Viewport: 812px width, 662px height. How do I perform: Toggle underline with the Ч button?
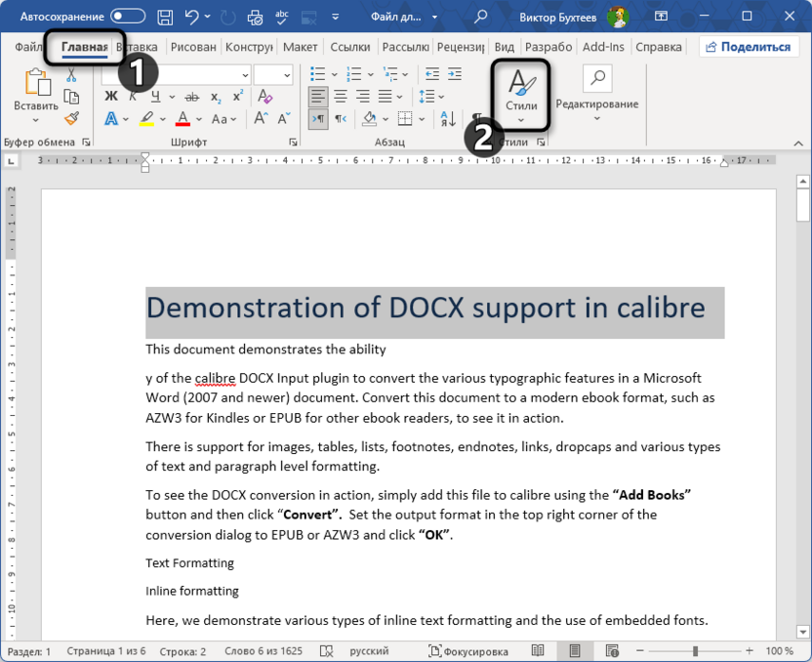coord(155,97)
